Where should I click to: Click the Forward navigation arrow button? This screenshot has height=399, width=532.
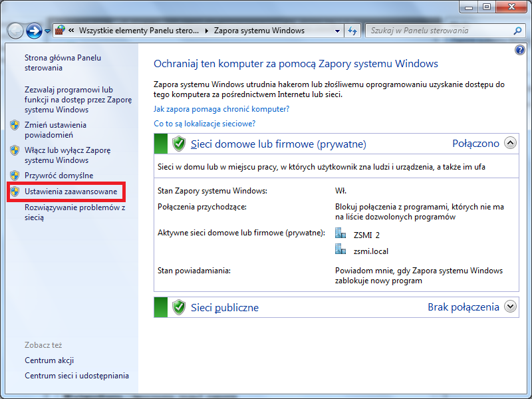(34, 31)
